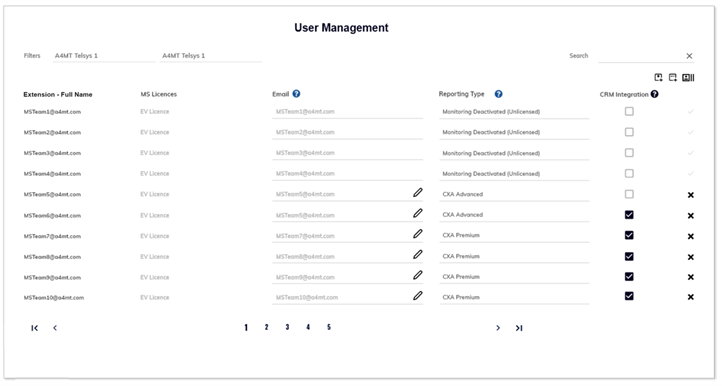Change CXA Premium reporting type for MSTeam9
The image size is (722, 386).
514,277
